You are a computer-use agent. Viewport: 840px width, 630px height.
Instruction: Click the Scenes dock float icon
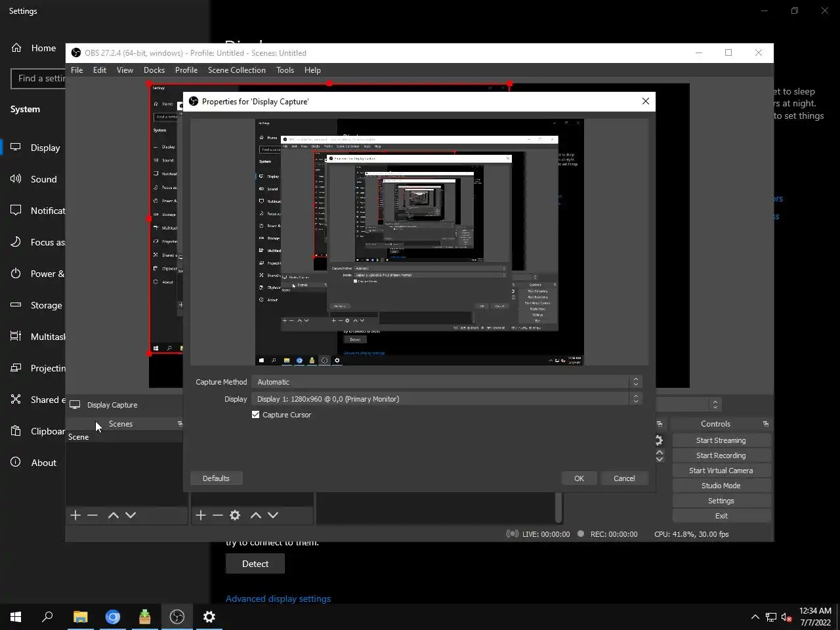coord(180,424)
